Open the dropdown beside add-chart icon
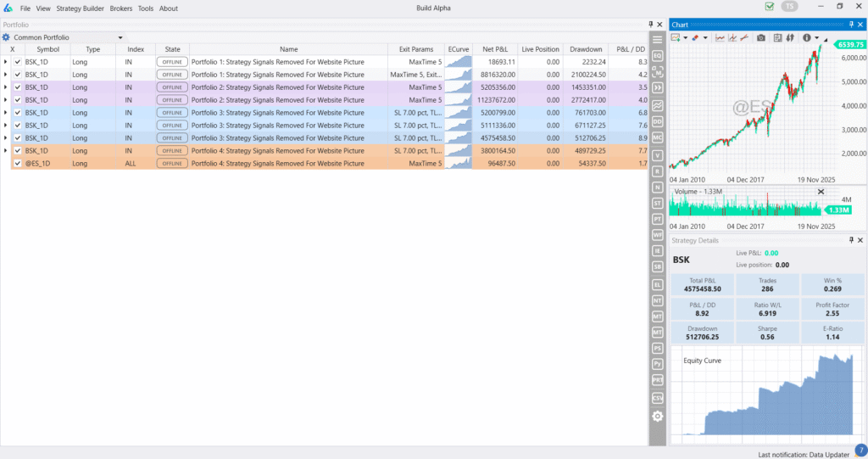Screen dimensions: 868x459 685,37
